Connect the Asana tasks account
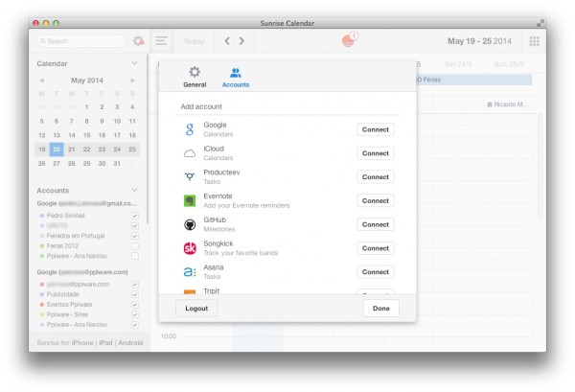 (x=375, y=272)
